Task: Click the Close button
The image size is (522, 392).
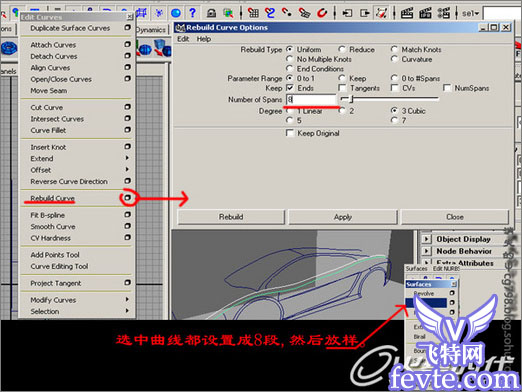Action: point(455,217)
